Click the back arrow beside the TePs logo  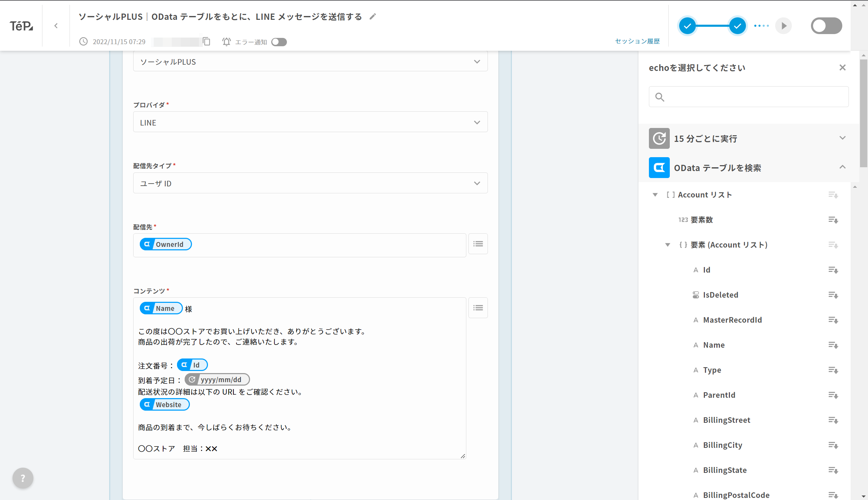pyautogui.click(x=56, y=25)
